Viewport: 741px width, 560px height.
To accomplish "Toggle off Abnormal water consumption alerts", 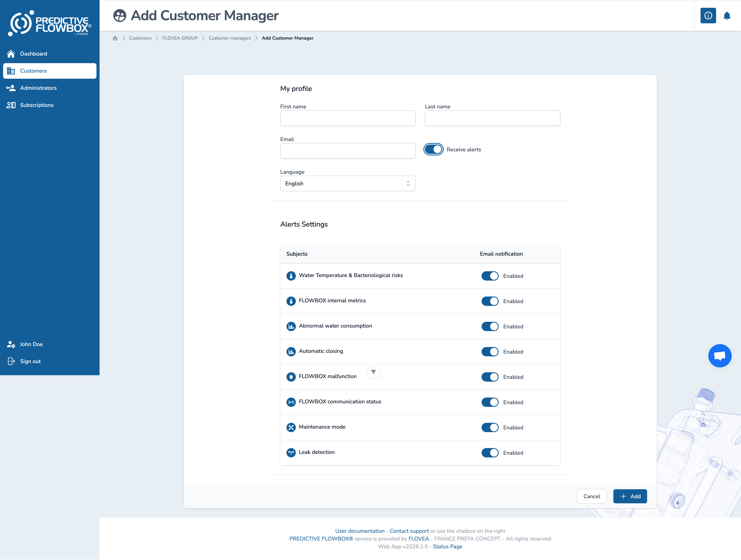I will [x=490, y=326].
